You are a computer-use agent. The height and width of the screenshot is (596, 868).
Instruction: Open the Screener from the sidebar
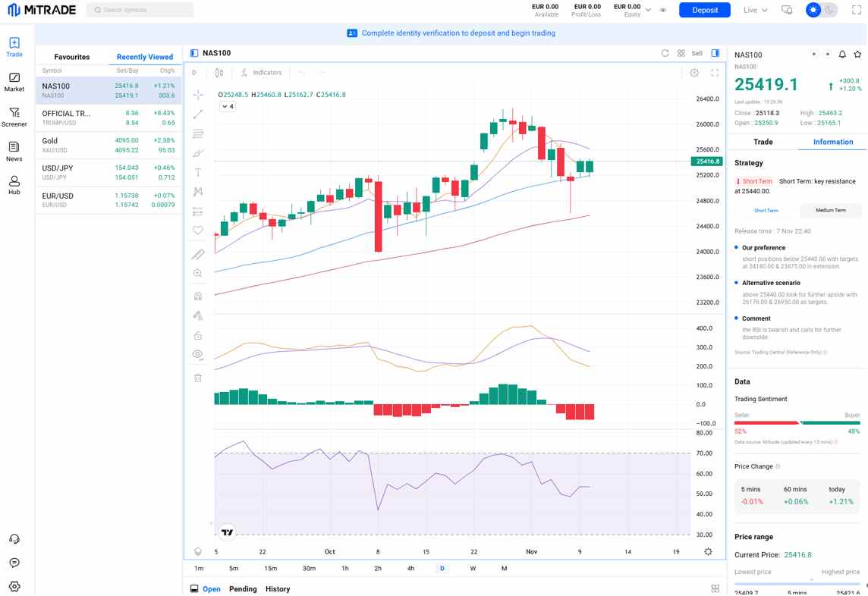pyautogui.click(x=14, y=117)
